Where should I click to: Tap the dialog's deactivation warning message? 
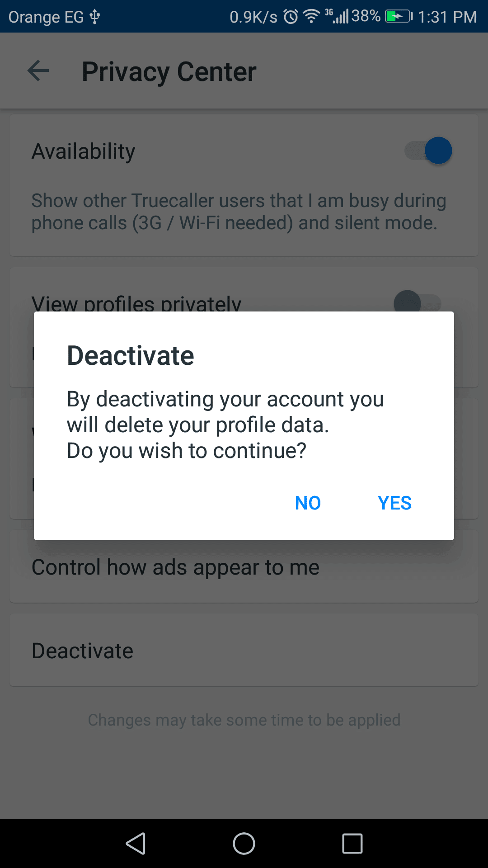pyautogui.click(x=225, y=425)
